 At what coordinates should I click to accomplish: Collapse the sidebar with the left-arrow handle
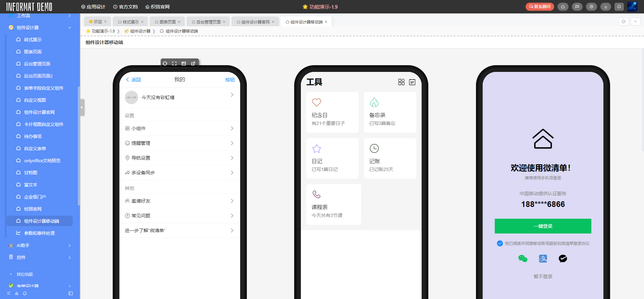tap(82, 108)
